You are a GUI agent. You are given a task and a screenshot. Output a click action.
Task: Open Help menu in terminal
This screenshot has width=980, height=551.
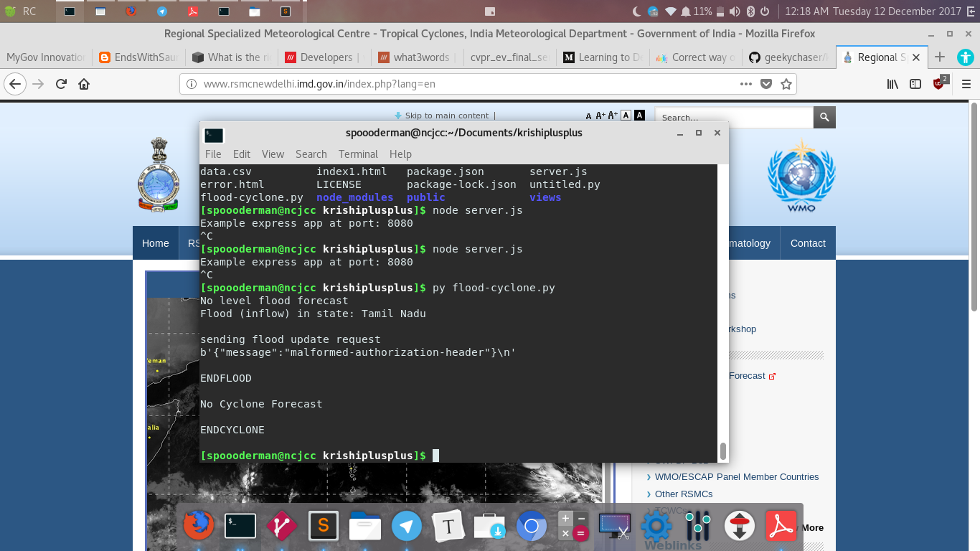[400, 154]
